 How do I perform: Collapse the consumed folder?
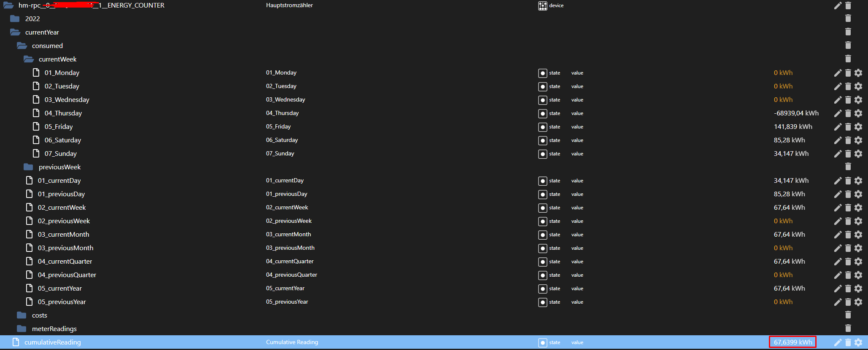(22, 45)
